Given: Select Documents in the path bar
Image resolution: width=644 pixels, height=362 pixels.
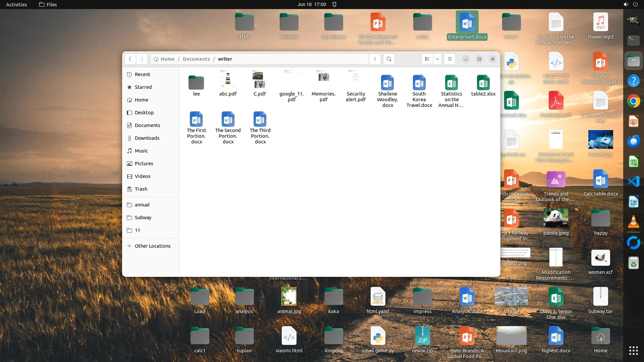Looking at the screenshot, I should point(196,59).
